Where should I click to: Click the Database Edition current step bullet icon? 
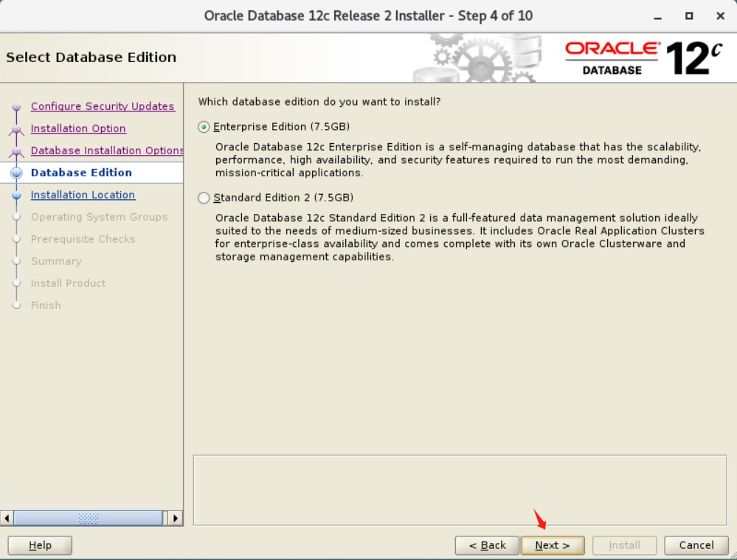16,173
